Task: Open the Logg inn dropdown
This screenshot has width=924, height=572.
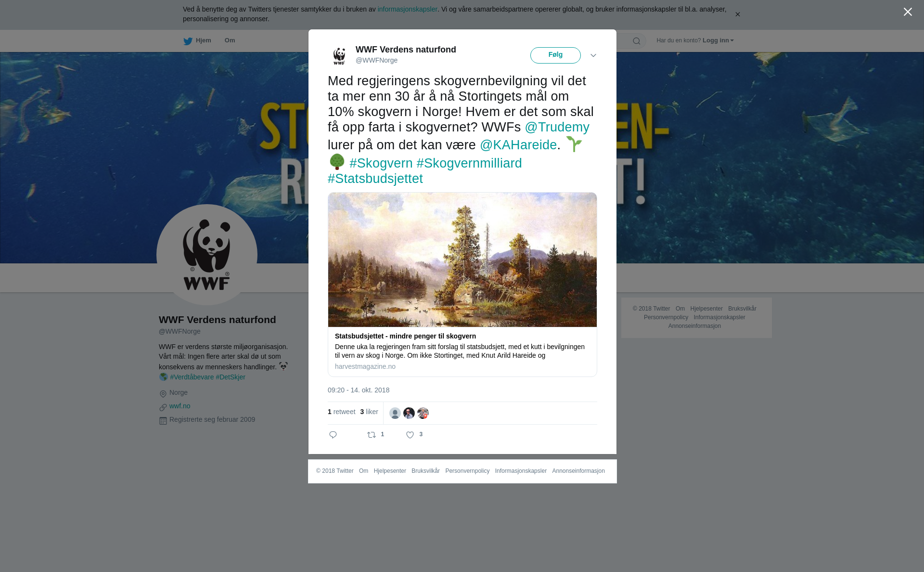Action: pyautogui.click(x=718, y=40)
